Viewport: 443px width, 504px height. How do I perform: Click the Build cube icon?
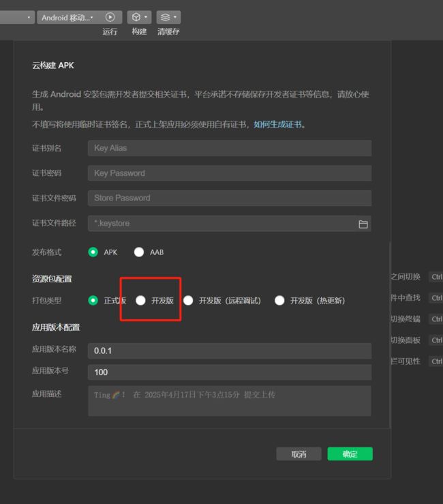tap(136, 17)
